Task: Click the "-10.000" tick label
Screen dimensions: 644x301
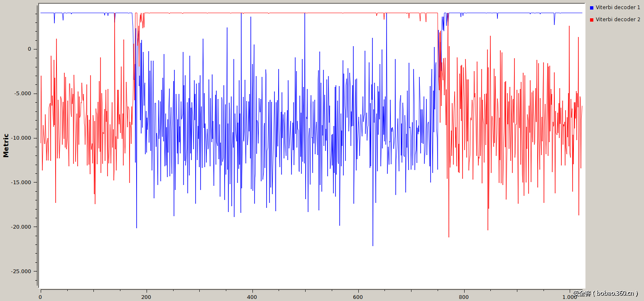Action: click(x=22, y=138)
